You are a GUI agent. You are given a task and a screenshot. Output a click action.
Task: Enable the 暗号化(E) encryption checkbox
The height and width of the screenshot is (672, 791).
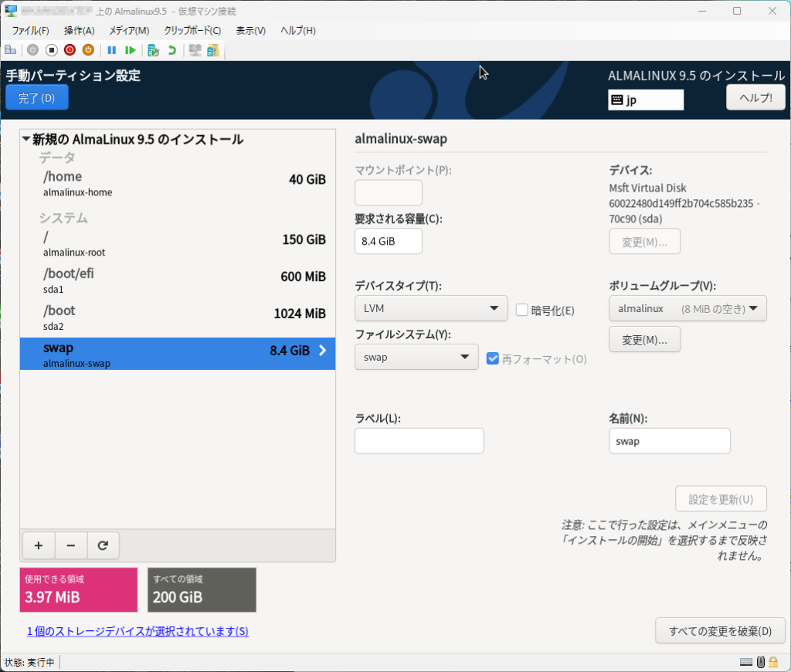[x=522, y=311]
